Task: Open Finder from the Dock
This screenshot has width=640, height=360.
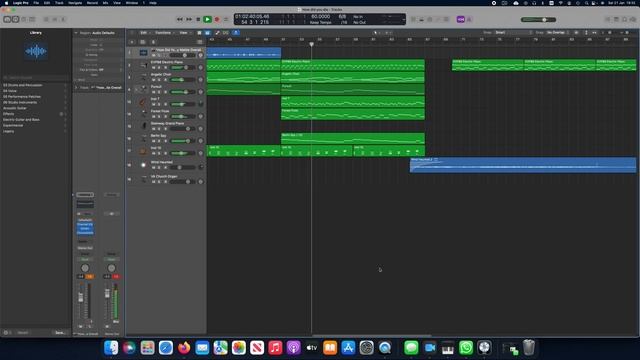Action: pyautogui.click(x=111, y=348)
